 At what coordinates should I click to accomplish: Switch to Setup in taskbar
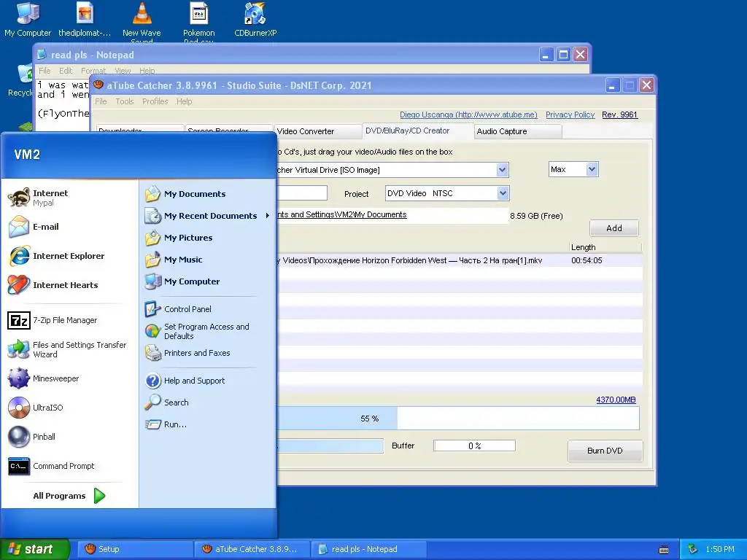(135, 549)
